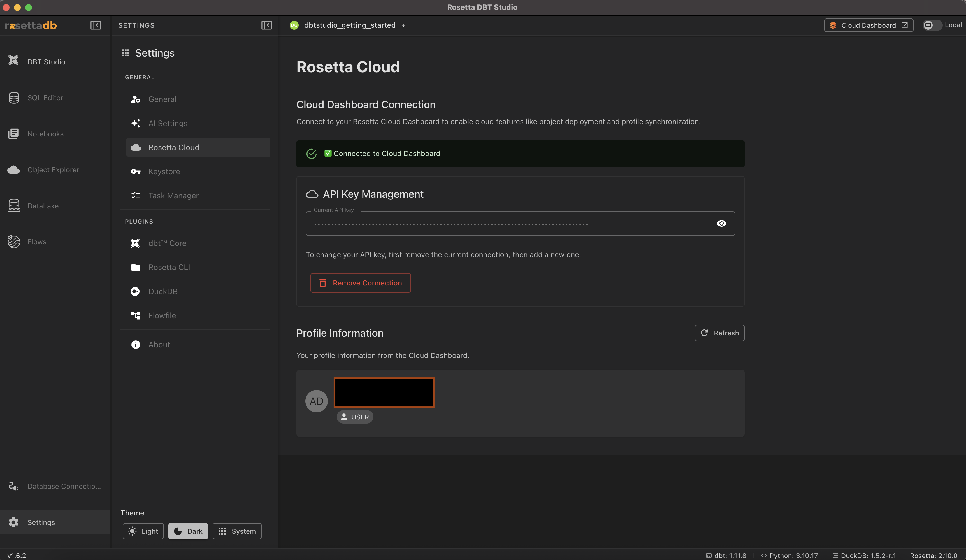Remove the cloud connection

coord(360,283)
